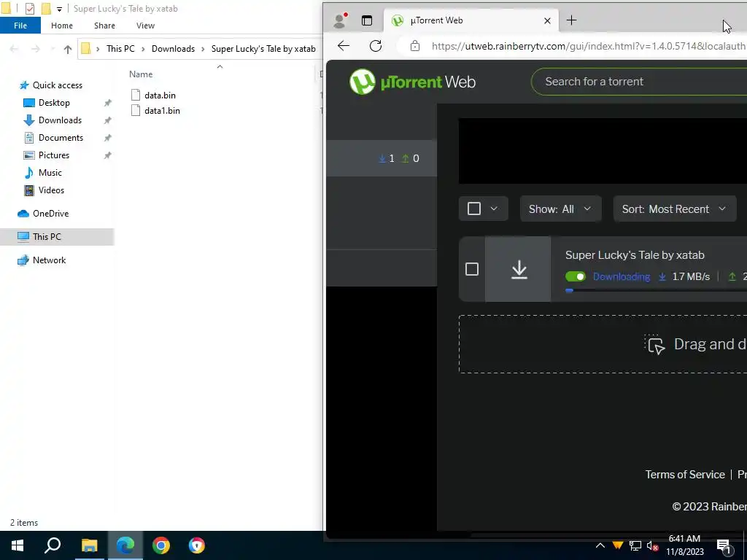Click the µTorrent Web logo
The width and height of the screenshot is (747, 560).
412,82
